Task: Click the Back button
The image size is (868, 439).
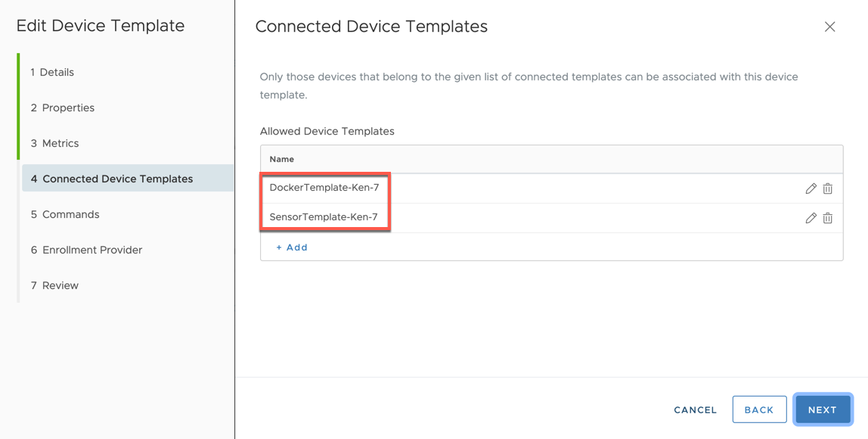Action: 759,409
